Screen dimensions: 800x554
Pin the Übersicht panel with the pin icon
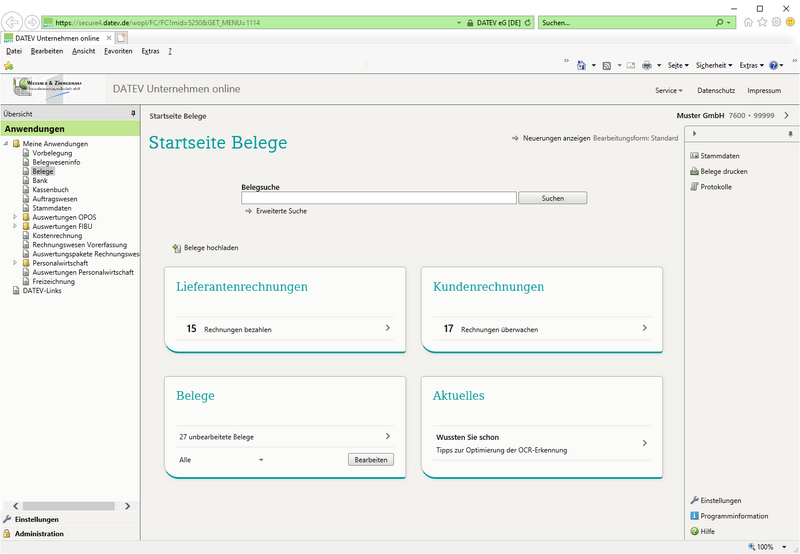(x=133, y=113)
